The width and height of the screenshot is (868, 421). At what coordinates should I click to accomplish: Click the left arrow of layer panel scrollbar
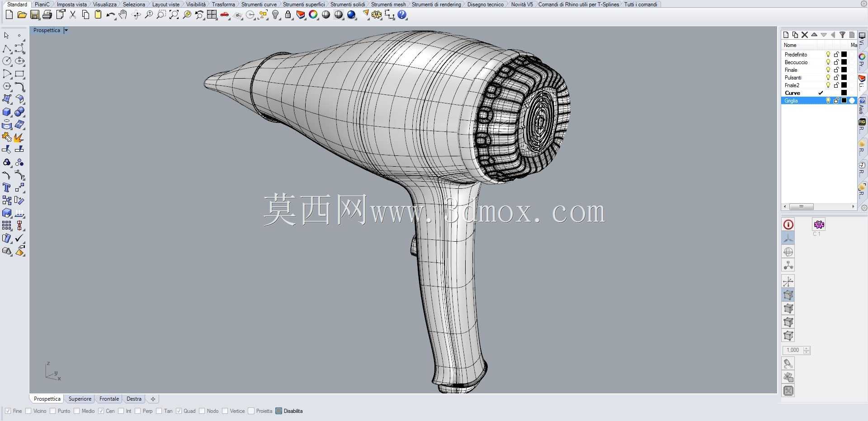785,207
